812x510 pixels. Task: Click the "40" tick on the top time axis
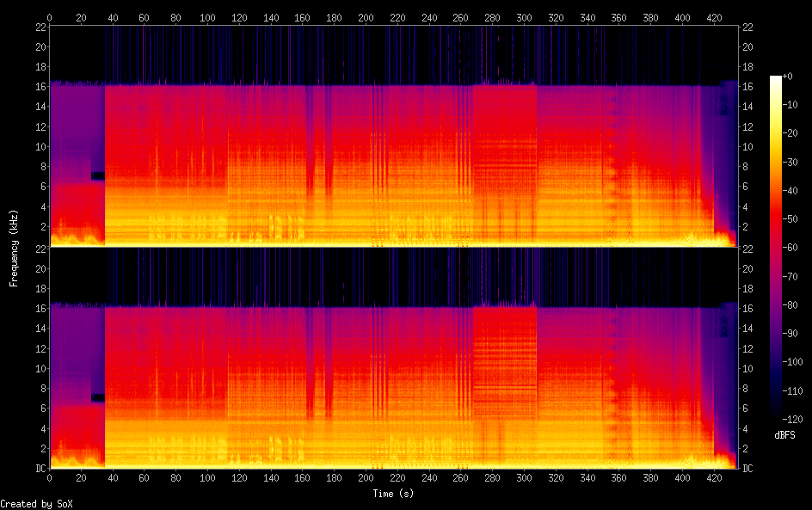click(x=113, y=17)
